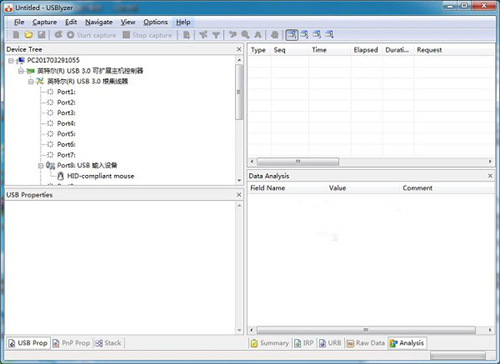Screen dimensions: 500x364
Task: Switch to the URB tab
Action: [330, 343]
